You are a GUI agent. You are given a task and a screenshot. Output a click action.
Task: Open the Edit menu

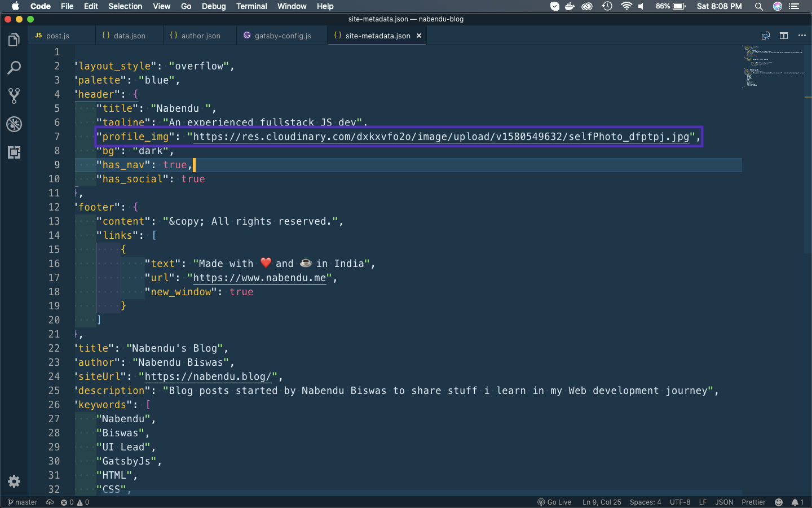click(91, 6)
